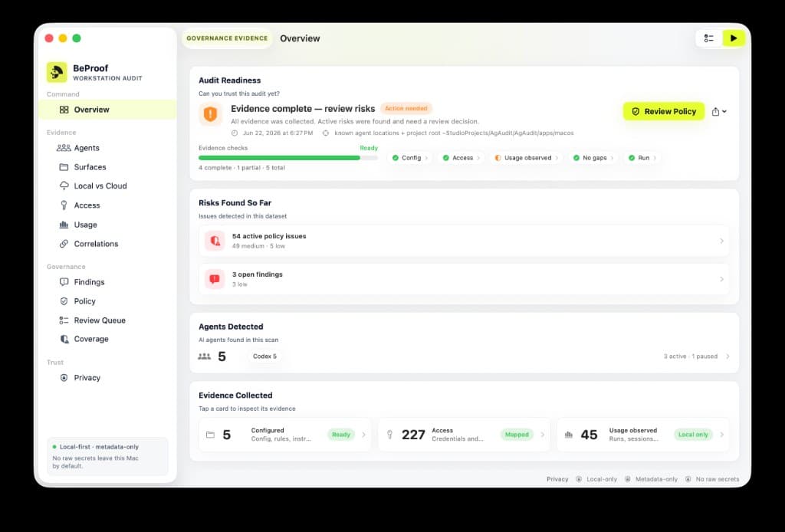Image resolution: width=785 pixels, height=532 pixels.
Task: Click the key icon in Access card
Action: tap(389, 435)
